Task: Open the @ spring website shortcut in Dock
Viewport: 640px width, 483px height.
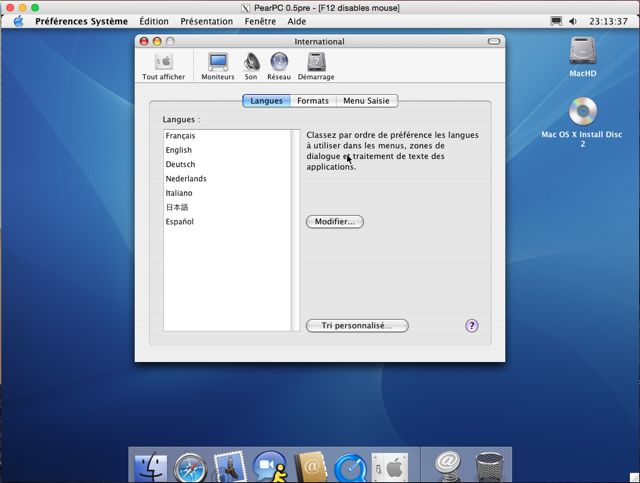Action: [448, 466]
